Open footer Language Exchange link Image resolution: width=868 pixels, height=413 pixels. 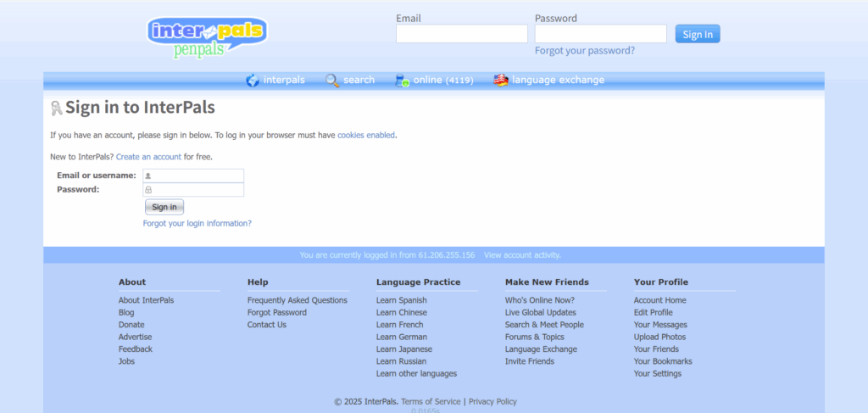point(541,349)
